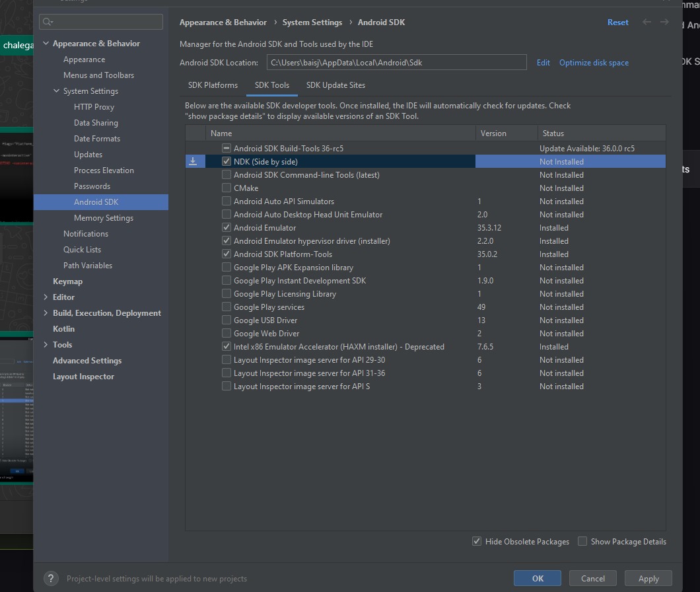Enable Show Package Details checkbox
This screenshot has width=700, height=592.
pos(582,542)
